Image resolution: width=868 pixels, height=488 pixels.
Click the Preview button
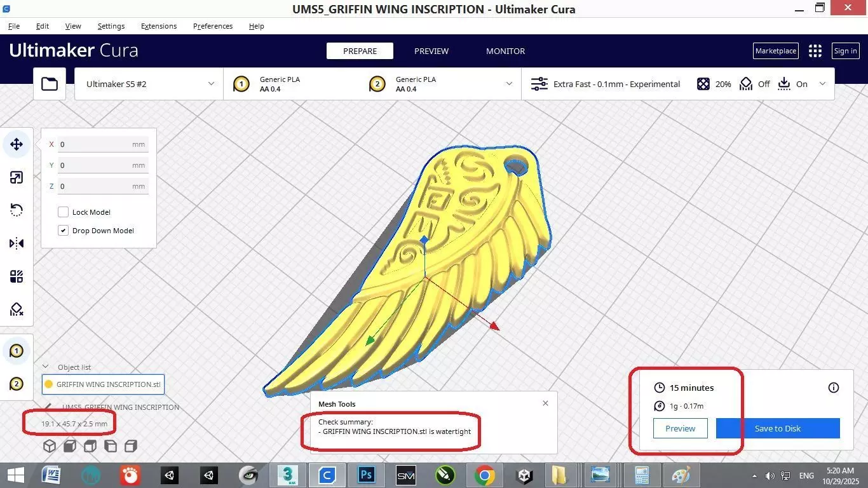(x=680, y=428)
